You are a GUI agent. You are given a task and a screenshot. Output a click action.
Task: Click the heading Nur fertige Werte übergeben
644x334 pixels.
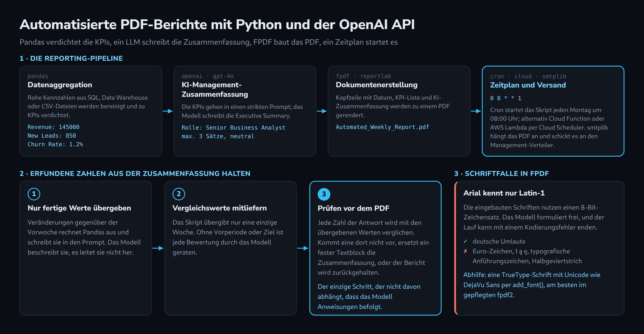(x=79, y=208)
